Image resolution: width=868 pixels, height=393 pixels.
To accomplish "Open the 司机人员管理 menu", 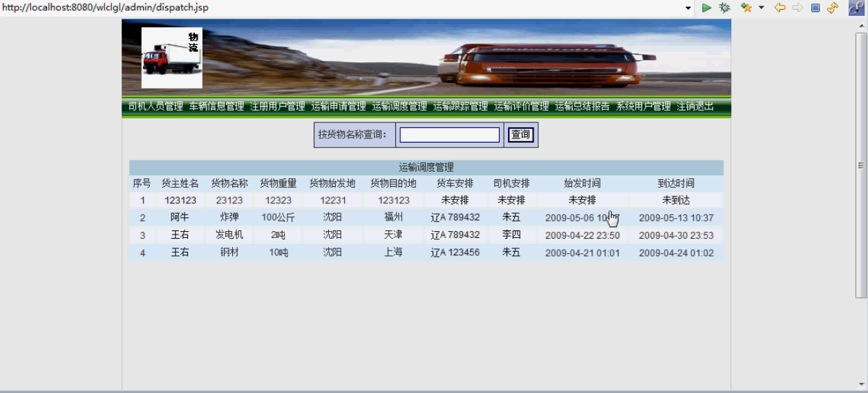I will coord(155,107).
